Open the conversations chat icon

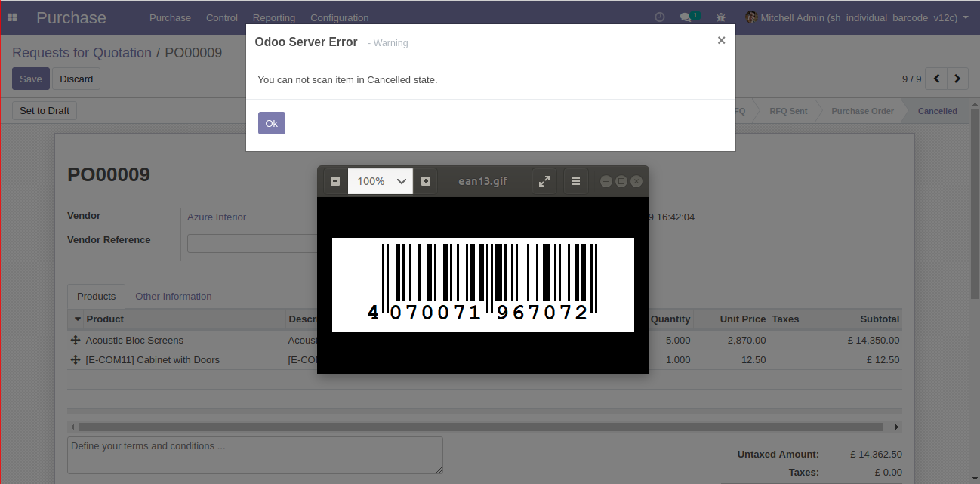point(686,17)
